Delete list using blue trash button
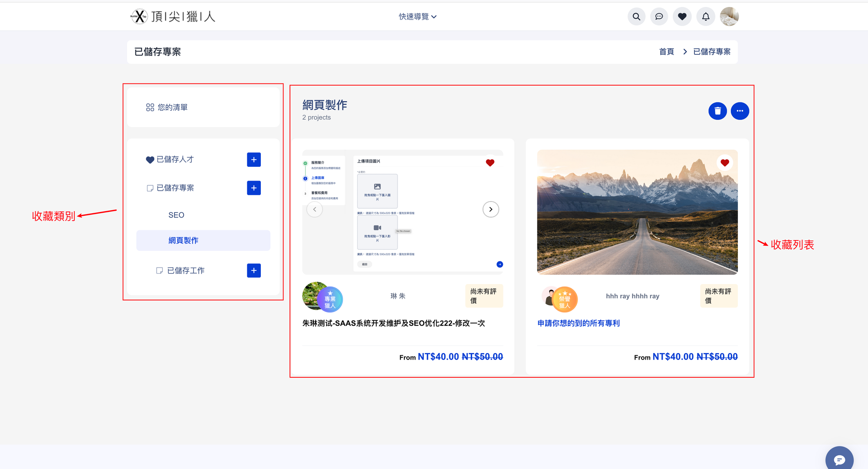This screenshot has height=469, width=868. point(717,111)
